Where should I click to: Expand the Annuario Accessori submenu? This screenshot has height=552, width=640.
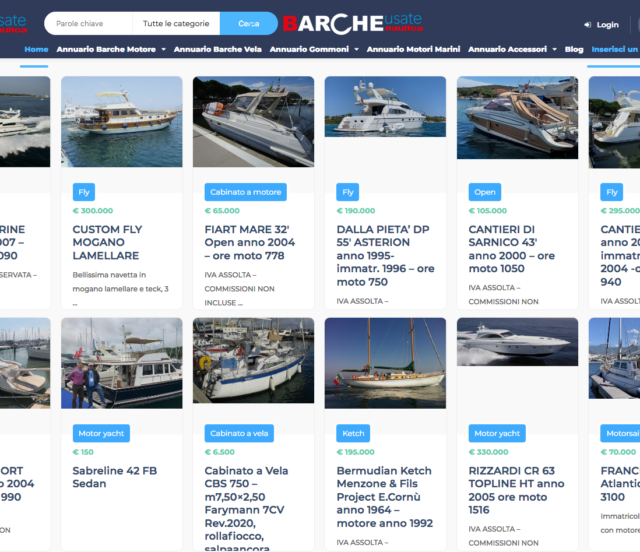pos(512,49)
